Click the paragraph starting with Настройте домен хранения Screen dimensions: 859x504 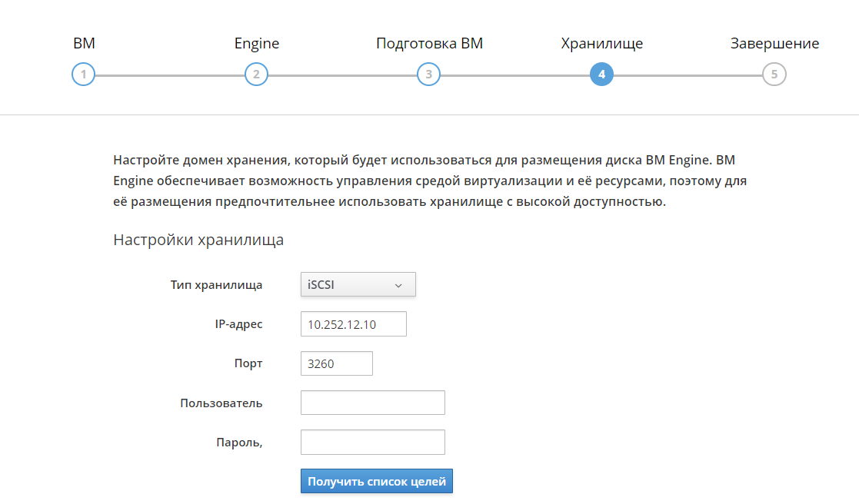429,181
